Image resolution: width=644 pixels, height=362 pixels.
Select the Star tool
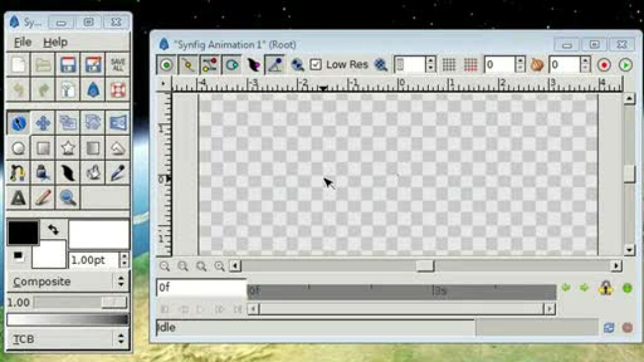(68, 148)
